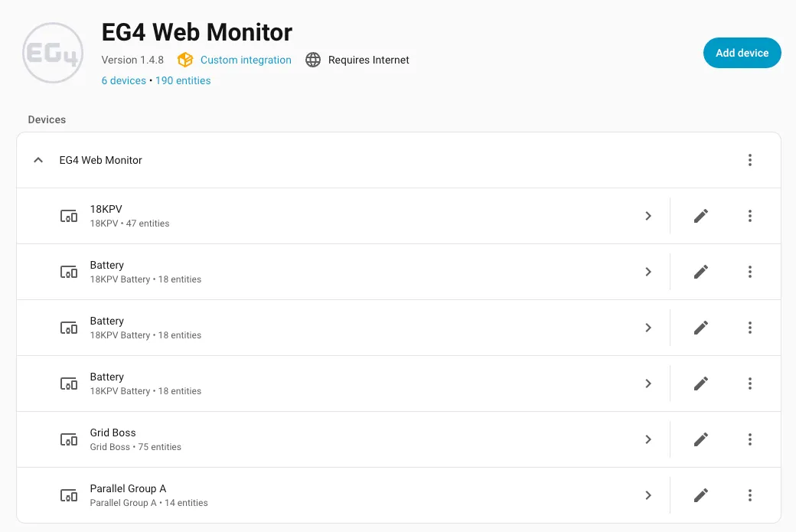Screen dimensions: 796x532
Task: Select the Grid Boss device name
Action: click(113, 432)
